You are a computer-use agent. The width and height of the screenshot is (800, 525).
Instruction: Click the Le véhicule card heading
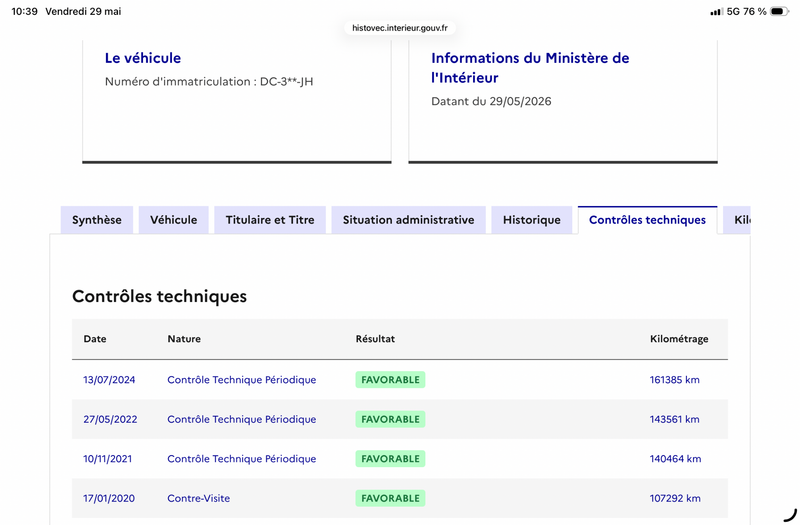coord(143,58)
